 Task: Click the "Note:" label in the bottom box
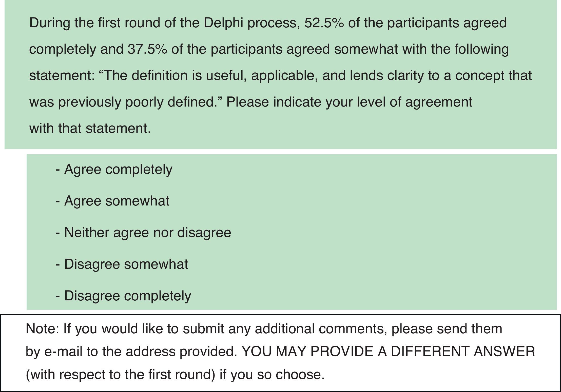click(42, 329)
